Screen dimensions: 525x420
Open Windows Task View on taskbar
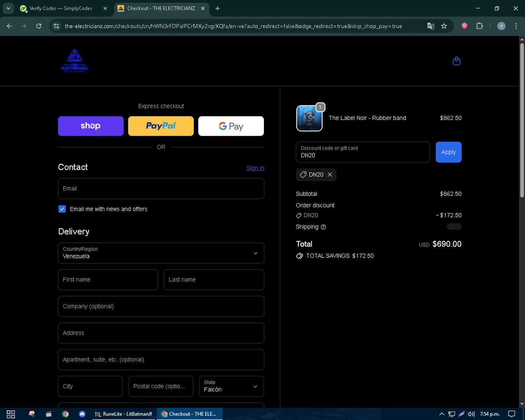pyautogui.click(x=11, y=414)
